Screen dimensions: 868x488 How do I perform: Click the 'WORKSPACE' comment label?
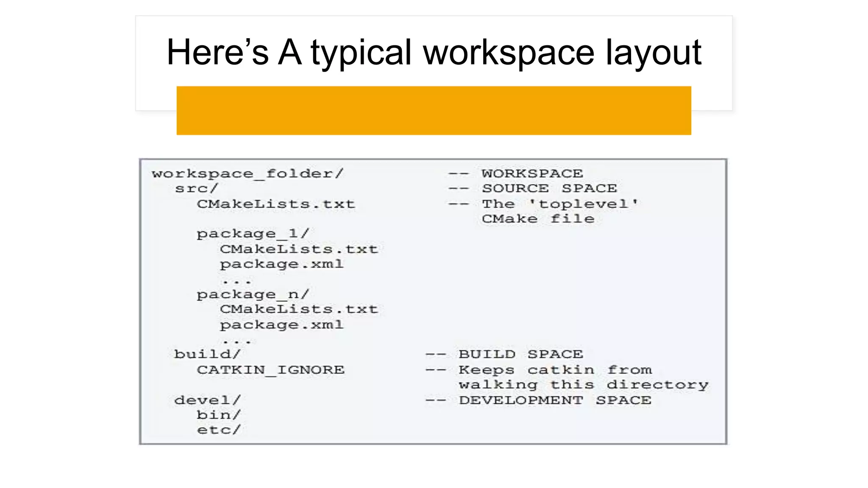pyautogui.click(x=532, y=174)
